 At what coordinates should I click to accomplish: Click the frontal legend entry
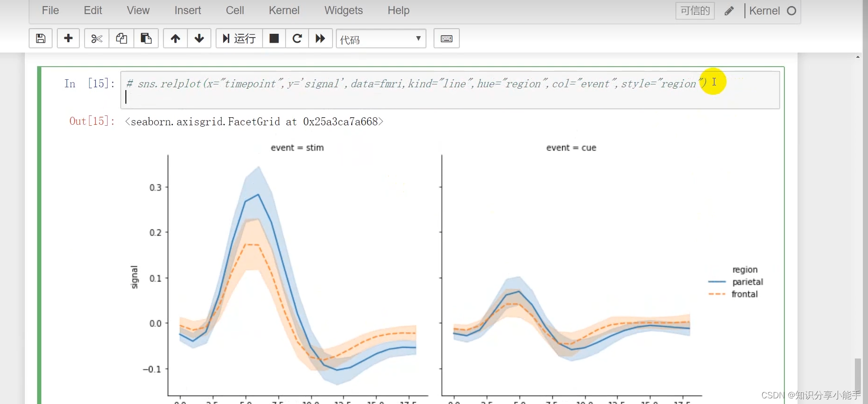(733, 294)
